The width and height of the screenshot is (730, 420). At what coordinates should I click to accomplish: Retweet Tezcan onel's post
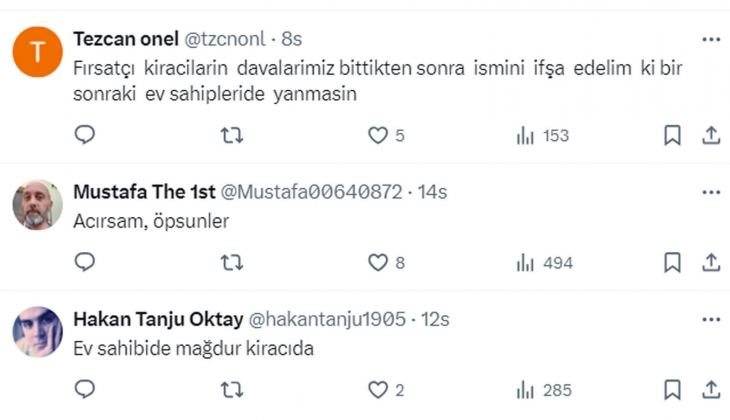tap(231, 135)
